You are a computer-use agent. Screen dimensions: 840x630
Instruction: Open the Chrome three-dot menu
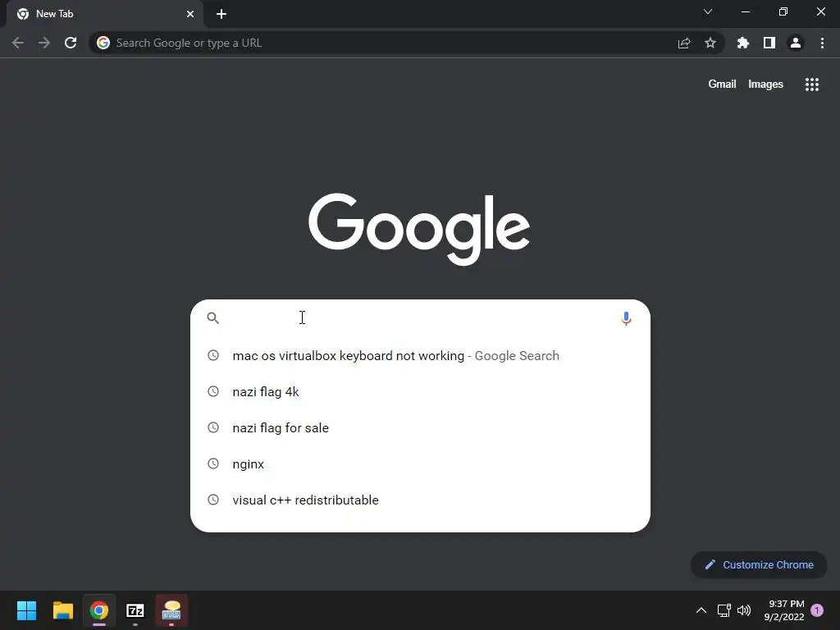[x=822, y=43]
